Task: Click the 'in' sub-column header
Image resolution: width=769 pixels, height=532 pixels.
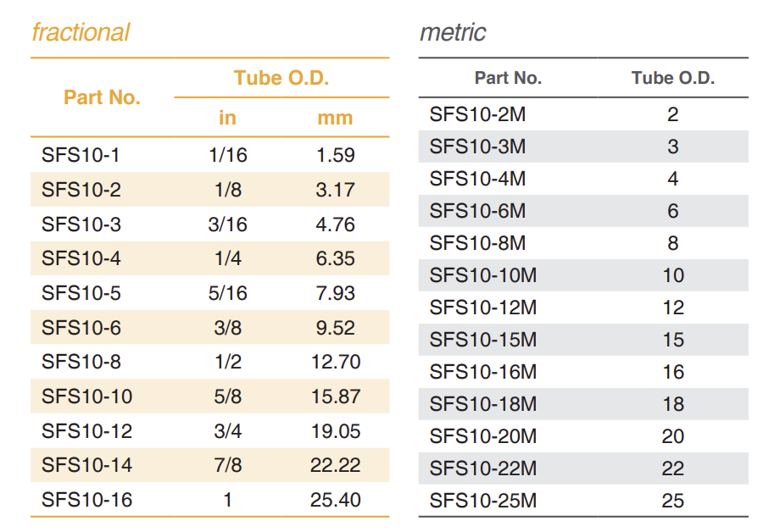Action: [x=227, y=118]
